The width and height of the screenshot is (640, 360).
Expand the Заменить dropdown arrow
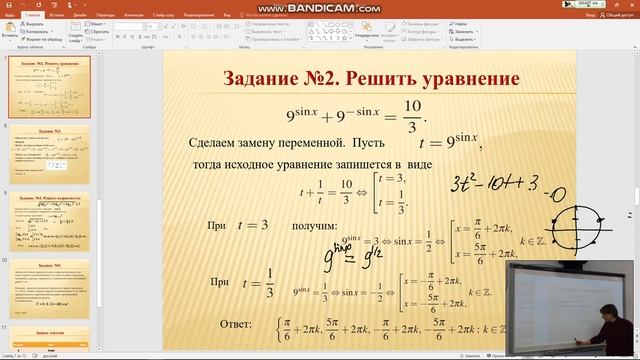pos(477,31)
